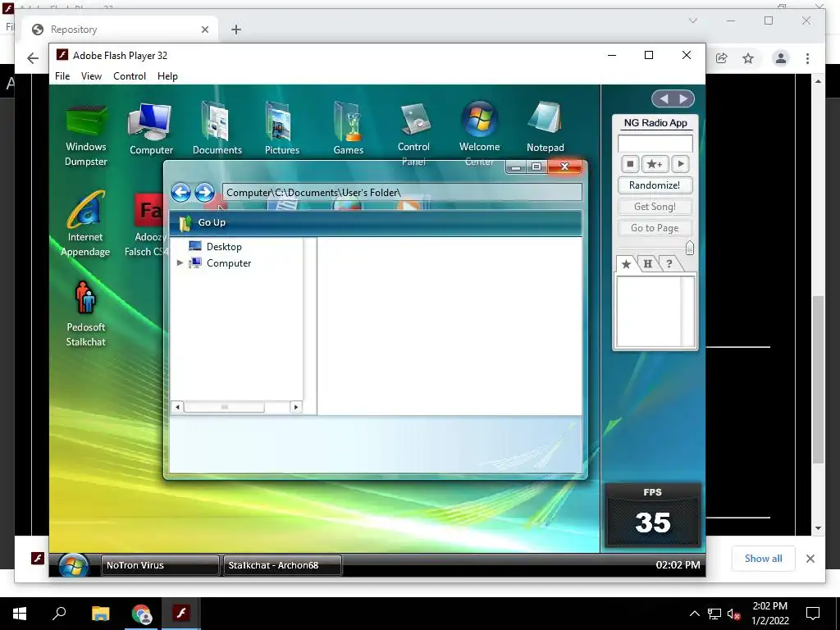The height and width of the screenshot is (630, 840).
Task: Open Chrome from the Windows taskbar
Action: (141, 614)
